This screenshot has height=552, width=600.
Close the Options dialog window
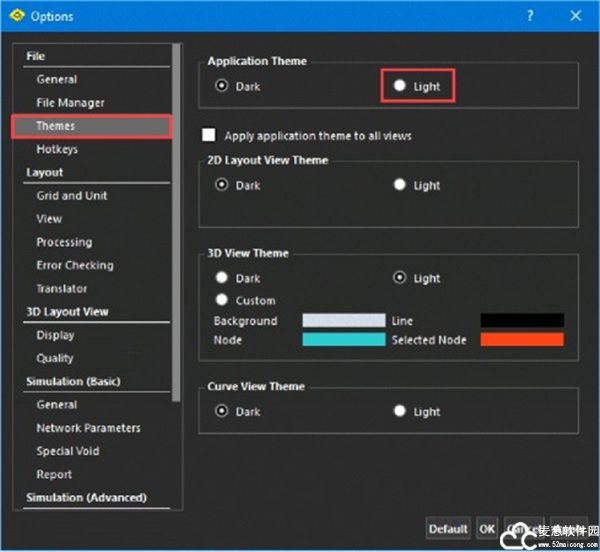pyautogui.click(x=576, y=16)
